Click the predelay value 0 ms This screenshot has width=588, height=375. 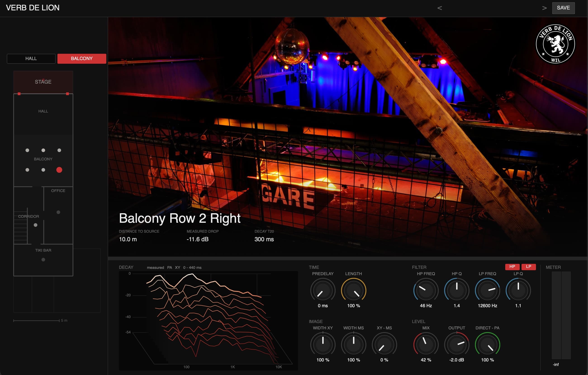323,306
